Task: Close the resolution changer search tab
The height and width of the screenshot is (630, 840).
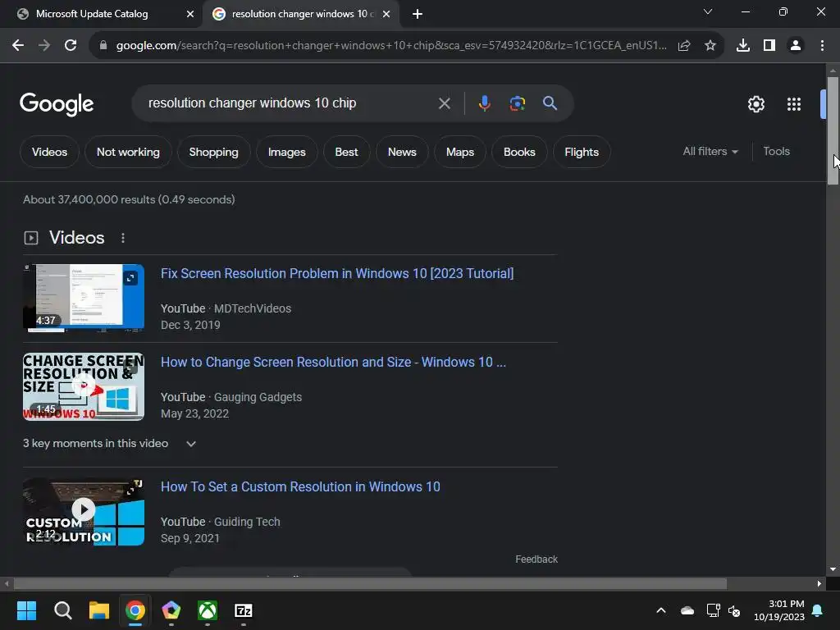Action: tap(386, 14)
